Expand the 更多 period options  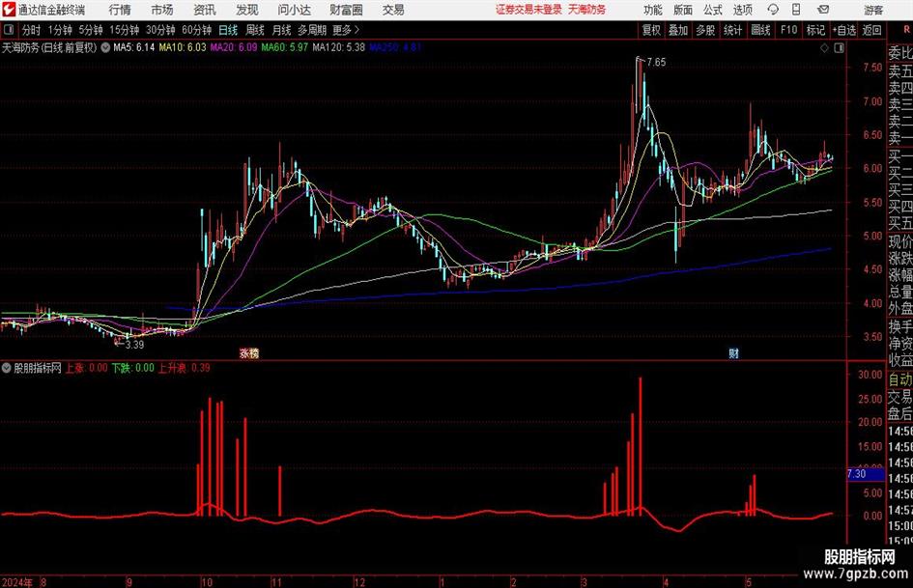click(x=346, y=30)
